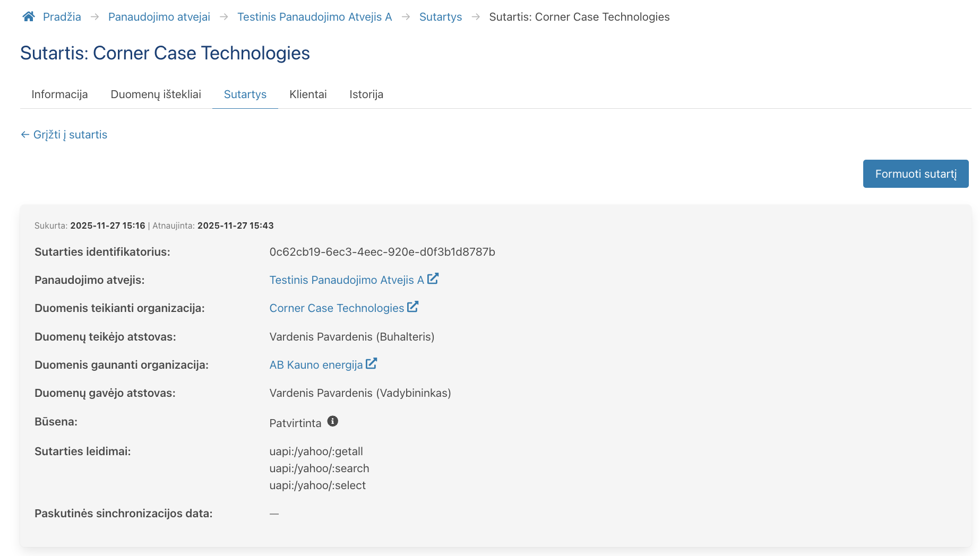Open the Istorija tab
Viewport: 980px width, 556px height.
pyautogui.click(x=366, y=94)
